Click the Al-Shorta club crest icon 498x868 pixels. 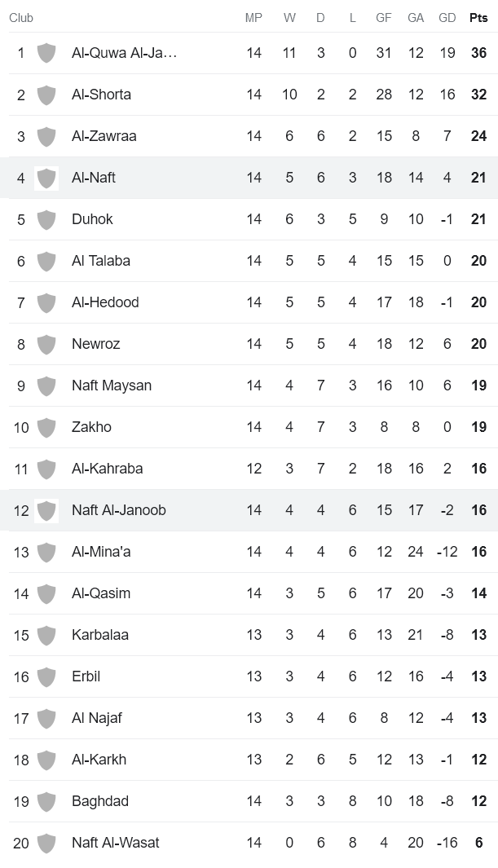(x=46, y=95)
